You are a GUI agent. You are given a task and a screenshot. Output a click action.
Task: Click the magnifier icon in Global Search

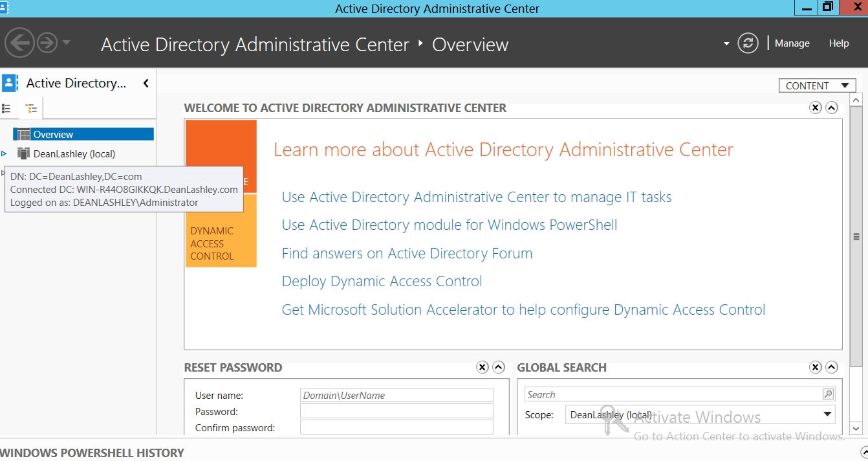pos(828,394)
